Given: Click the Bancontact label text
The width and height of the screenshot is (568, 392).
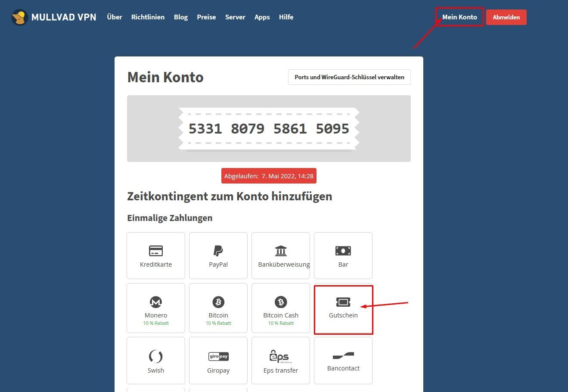Looking at the screenshot, I should 343,368.
